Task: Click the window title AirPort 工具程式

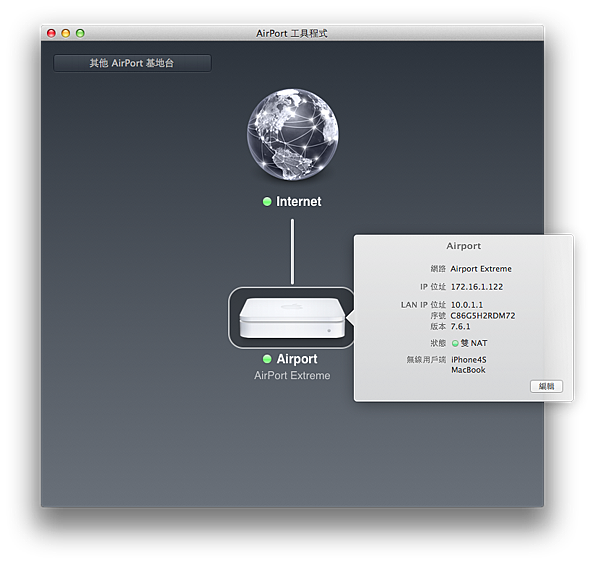Action: coord(292,33)
